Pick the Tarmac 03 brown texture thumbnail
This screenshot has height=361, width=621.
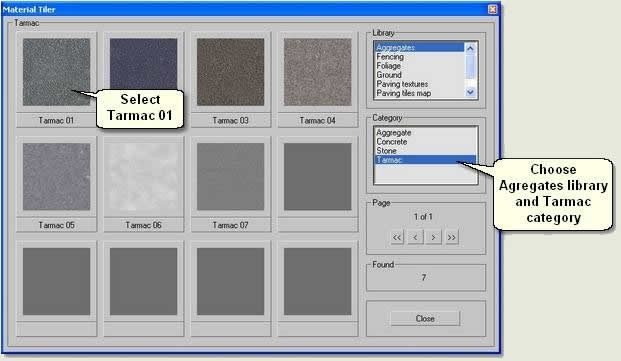tap(230, 72)
